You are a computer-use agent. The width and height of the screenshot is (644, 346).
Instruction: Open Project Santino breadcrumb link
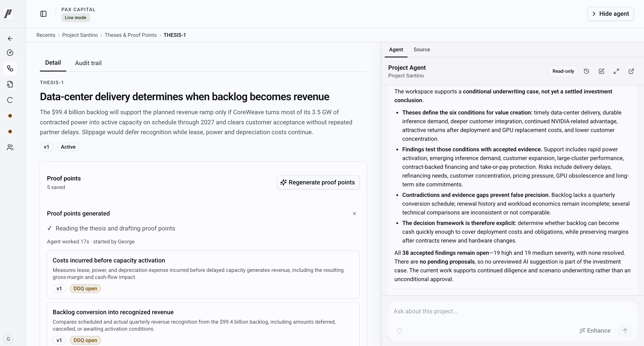point(80,35)
